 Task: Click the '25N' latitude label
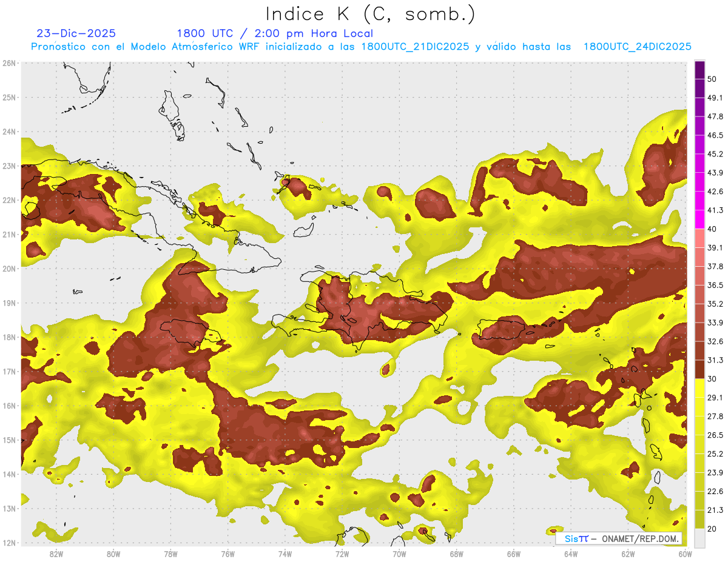pyautogui.click(x=9, y=97)
